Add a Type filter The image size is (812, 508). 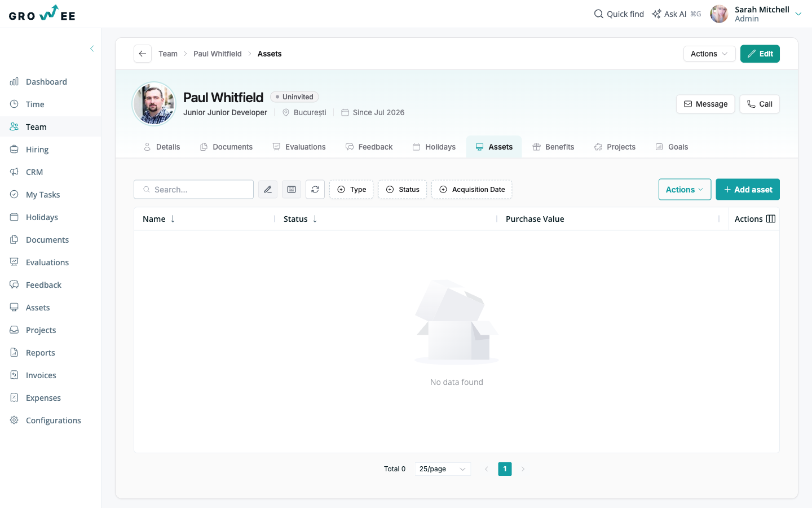pyautogui.click(x=351, y=190)
